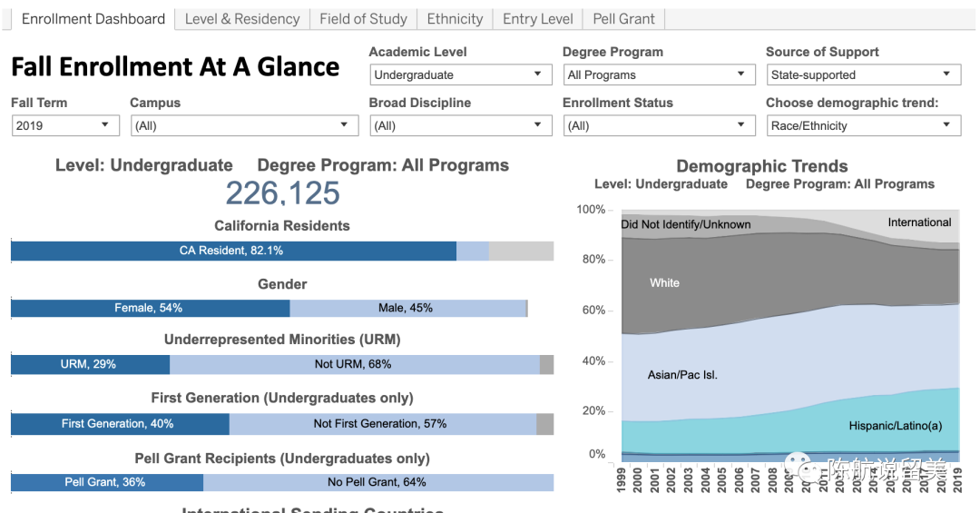Open the Enrollment Status dropdown
The height and width of the screenshot is (513, 980).
(658, 126)
